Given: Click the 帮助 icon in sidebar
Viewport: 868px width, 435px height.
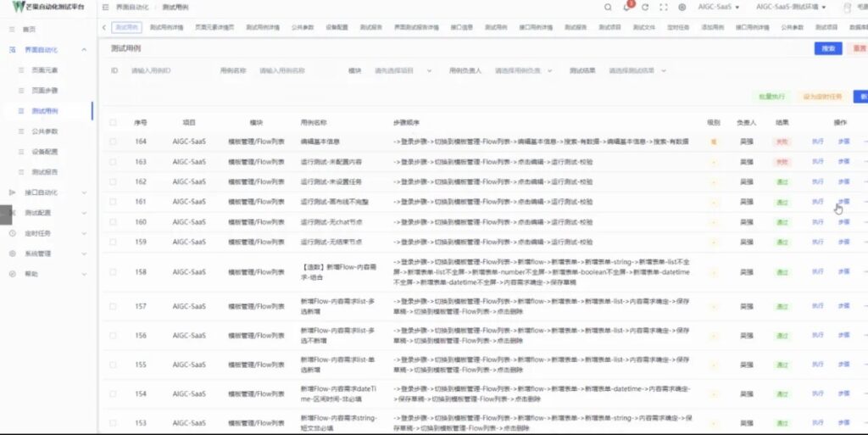Looking at the screenshot, I should click(x=12, y=274).
